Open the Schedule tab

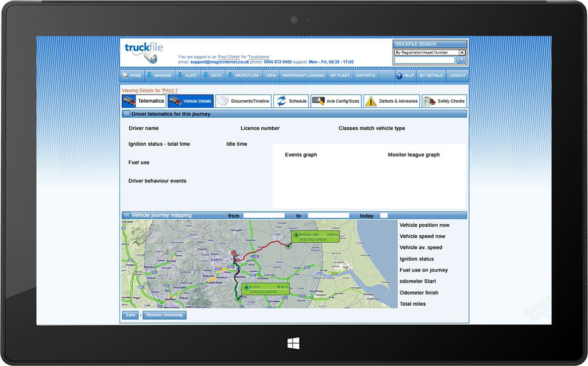tap(291, 101)
